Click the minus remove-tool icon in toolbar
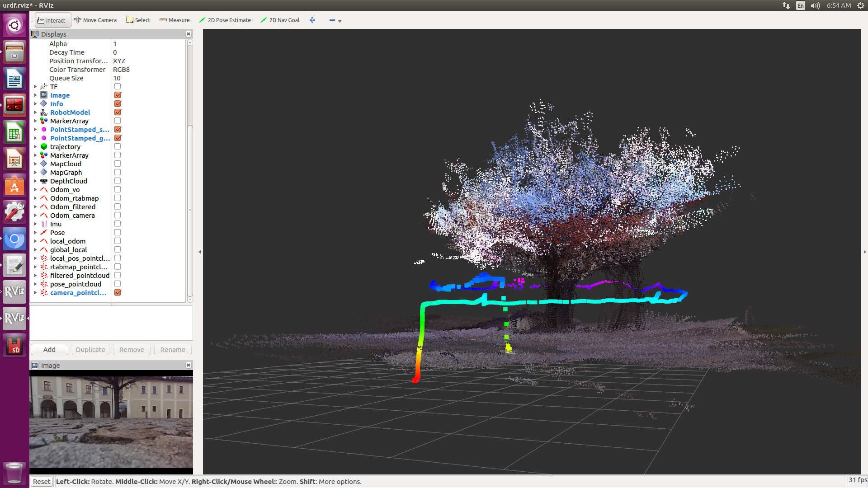 click(x=332, y=20)
